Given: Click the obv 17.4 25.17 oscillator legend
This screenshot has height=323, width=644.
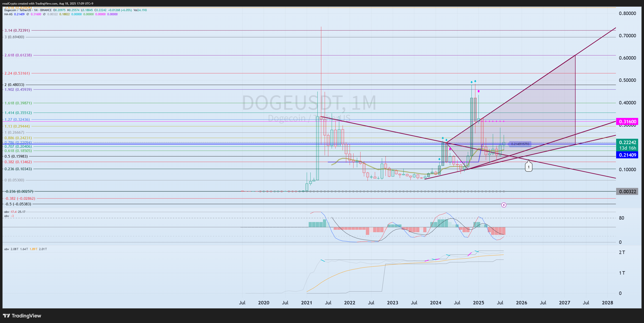Looking at the screenshot, I should (x=15, y=212).
